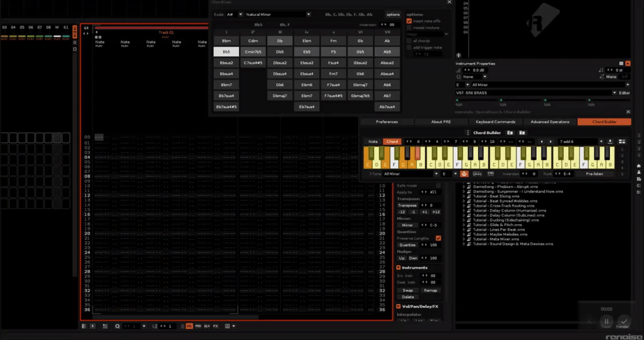Open the Natural Minor scale dropdown

[x=278, y=14]
